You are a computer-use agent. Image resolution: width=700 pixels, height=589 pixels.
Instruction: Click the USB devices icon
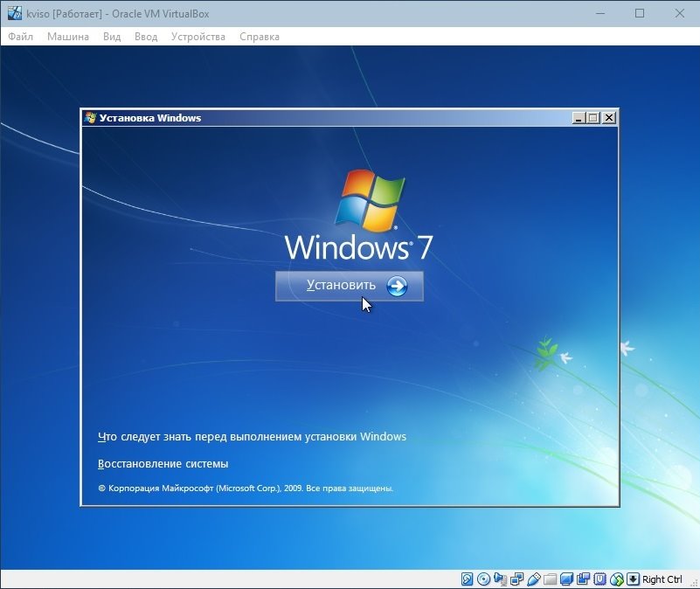tap(534, 579)
